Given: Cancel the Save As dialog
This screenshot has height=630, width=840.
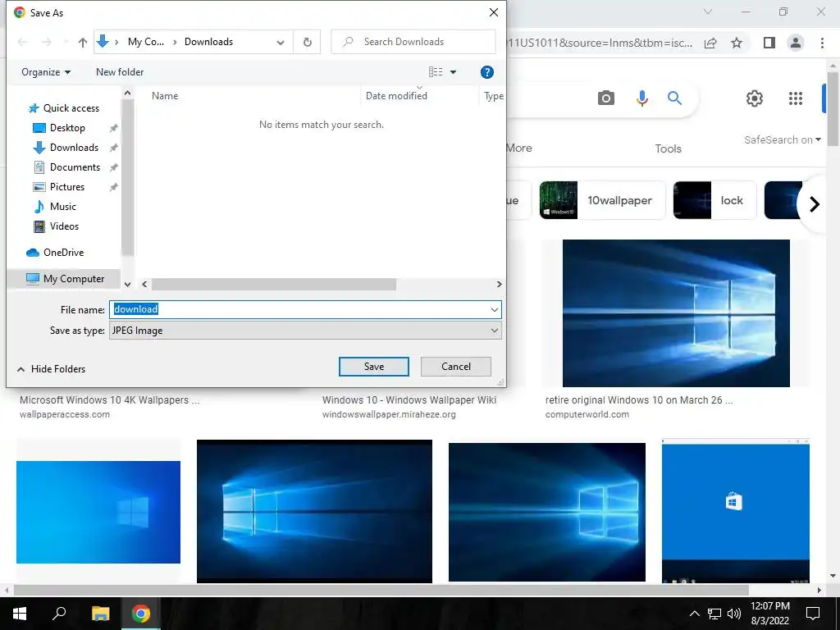Looking at the screenshot, I should pyautogui.click(x=456, y=367).
